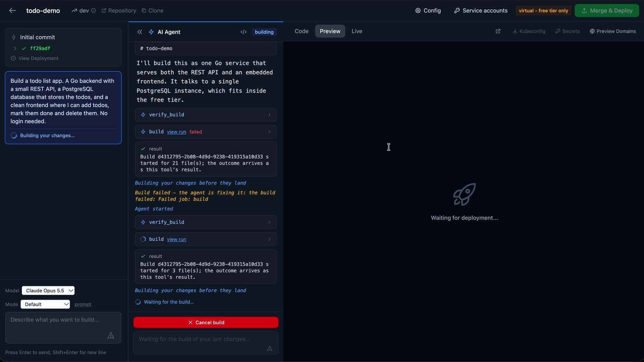Expand the running build step row
The width and height of the screenshot is (644, 362).
click(x=206, y=239)
